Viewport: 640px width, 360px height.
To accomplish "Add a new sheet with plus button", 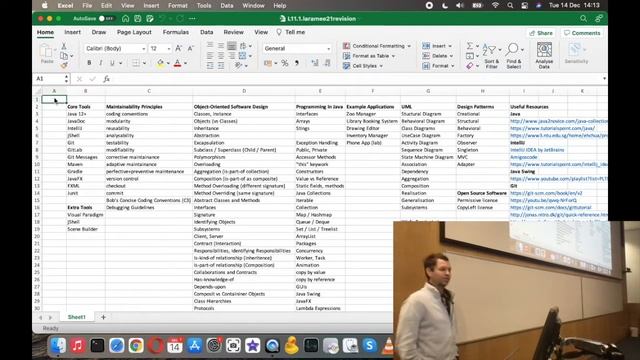I will click(103, 317).
